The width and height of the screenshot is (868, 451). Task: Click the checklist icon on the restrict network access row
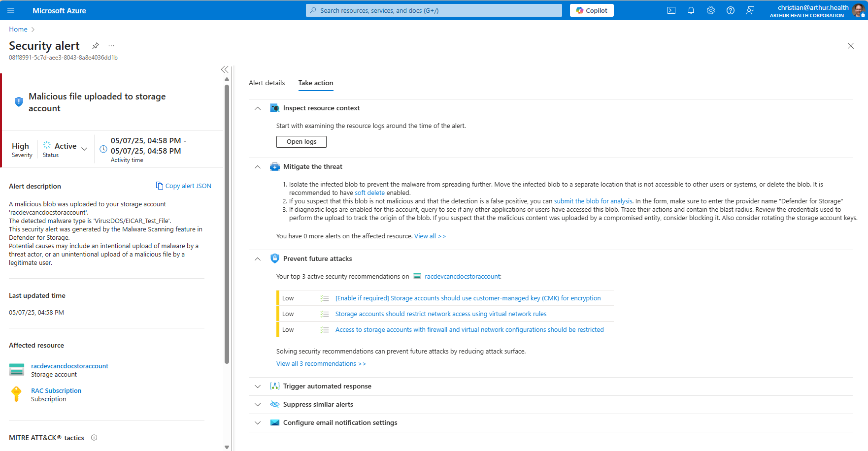pyautogui.click(x=325, y=314)
